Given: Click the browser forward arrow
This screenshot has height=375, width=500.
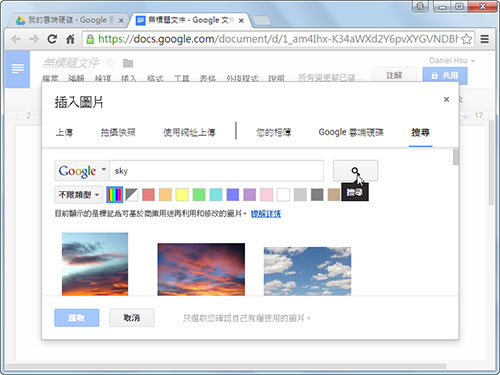Looking at the screenshot, I should coord(34,39).
